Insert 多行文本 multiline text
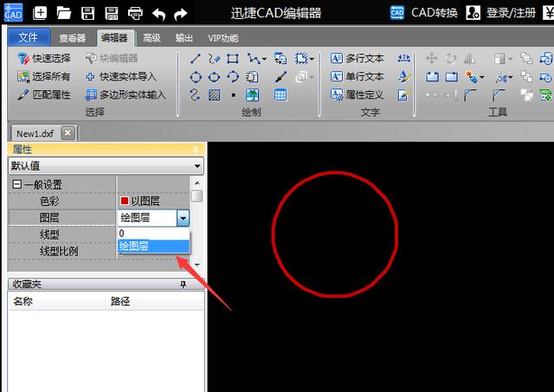 coord(358,58)
